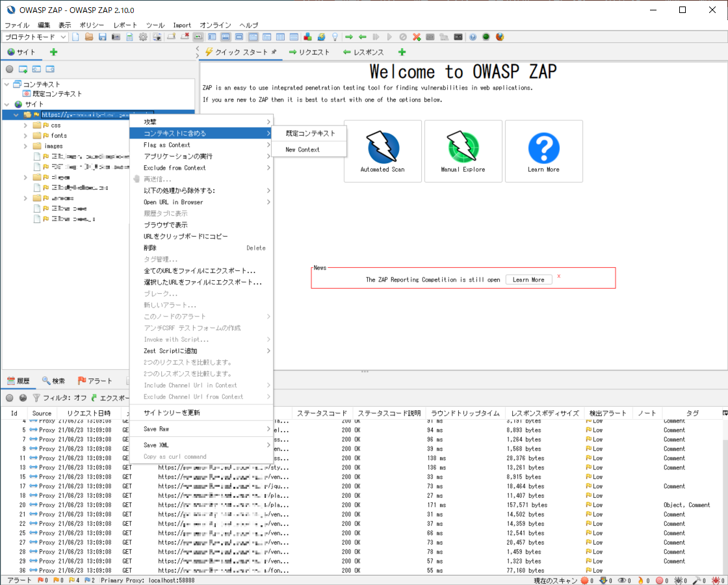Open the Options gear icon

pyautogui.click(x=143, y=36)
